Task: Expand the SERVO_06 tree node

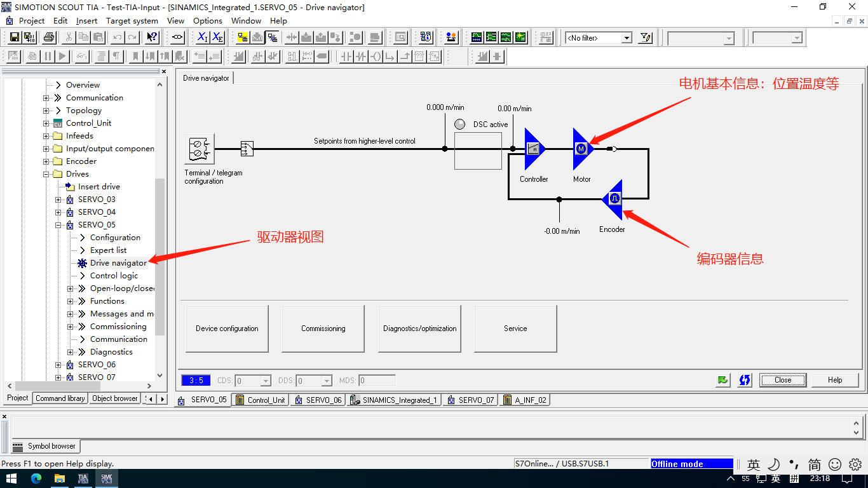Action: coord(58,365)
